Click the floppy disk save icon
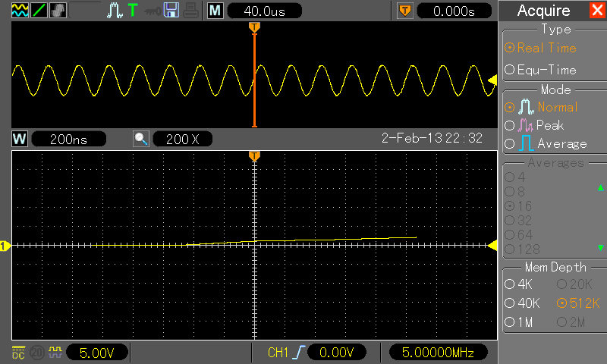Image resolution: width=607 pixels, height=364 pixels. tap(171, 11)
